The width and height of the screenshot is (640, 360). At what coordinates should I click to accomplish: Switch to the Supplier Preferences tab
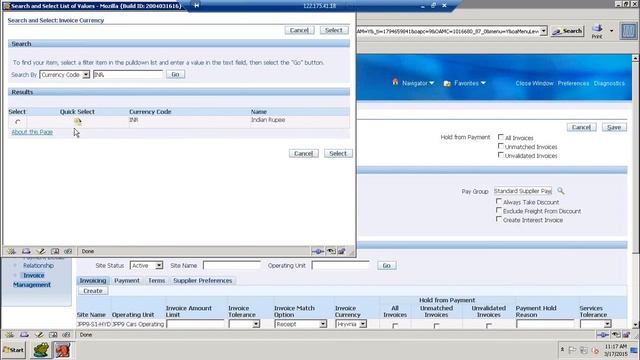point(202,280)
